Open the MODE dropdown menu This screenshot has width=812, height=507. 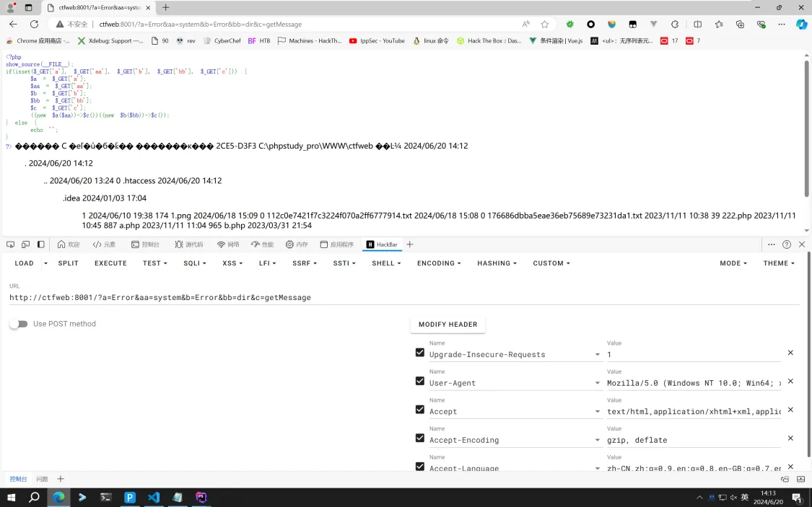tap(733, 263)
